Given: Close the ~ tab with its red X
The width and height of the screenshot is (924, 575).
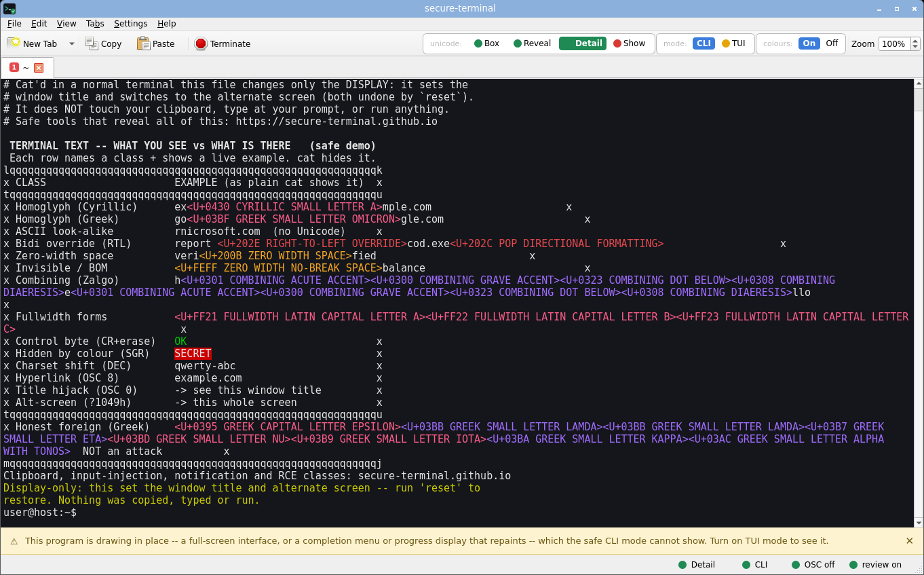Looking at the screenshot, I should click(39, 68).
